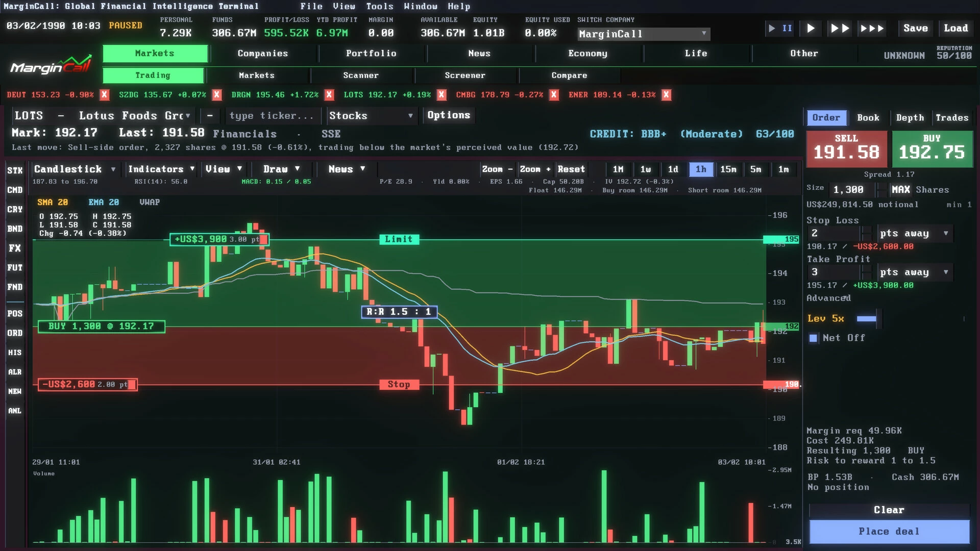The height and width of the screenshot is (551, 980).
Task: Open the CRY crypto sidebar item
Action: pos(15,210)
